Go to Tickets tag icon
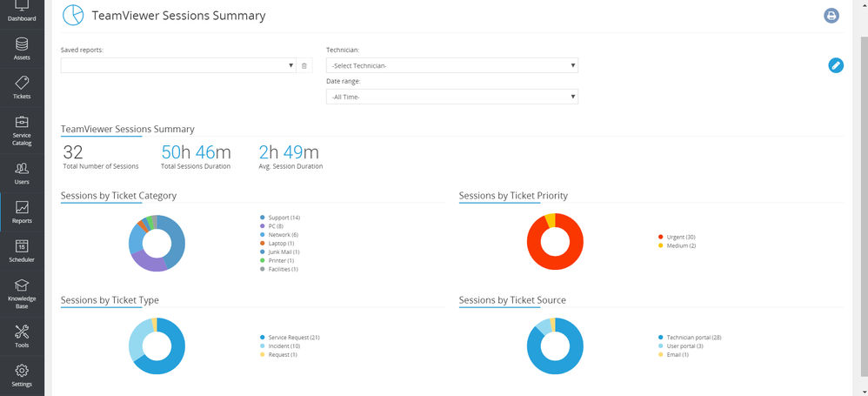This screenshot has width=868, height=396. [22, 83]
